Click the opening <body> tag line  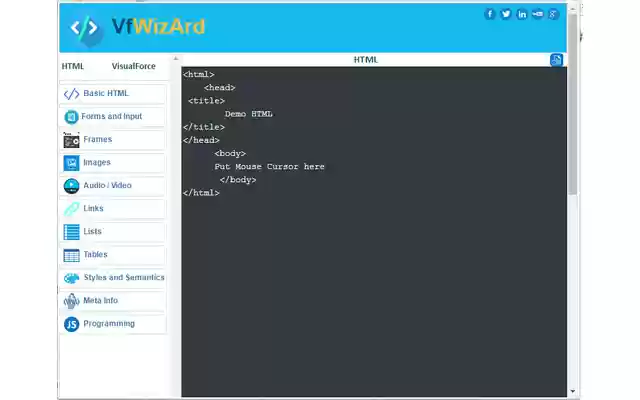(230, 153)
